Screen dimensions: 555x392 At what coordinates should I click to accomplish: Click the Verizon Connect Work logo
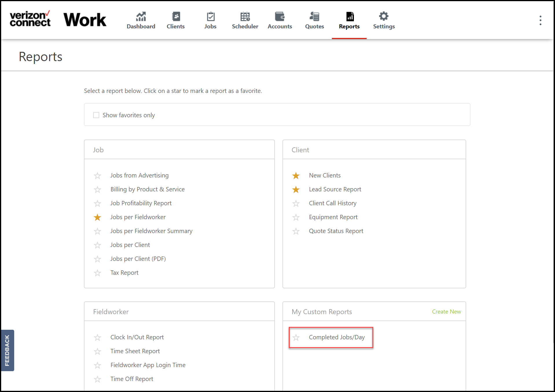coord(58,19)
